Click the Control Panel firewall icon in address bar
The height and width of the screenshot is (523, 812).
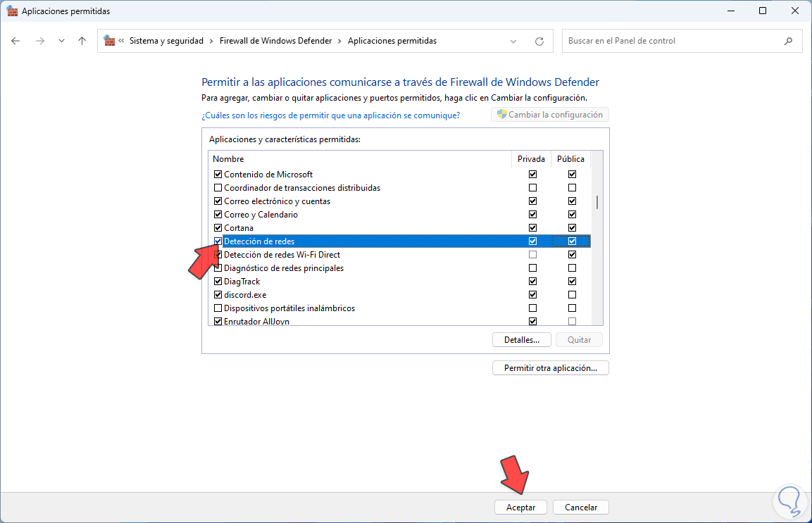[109, 40]
